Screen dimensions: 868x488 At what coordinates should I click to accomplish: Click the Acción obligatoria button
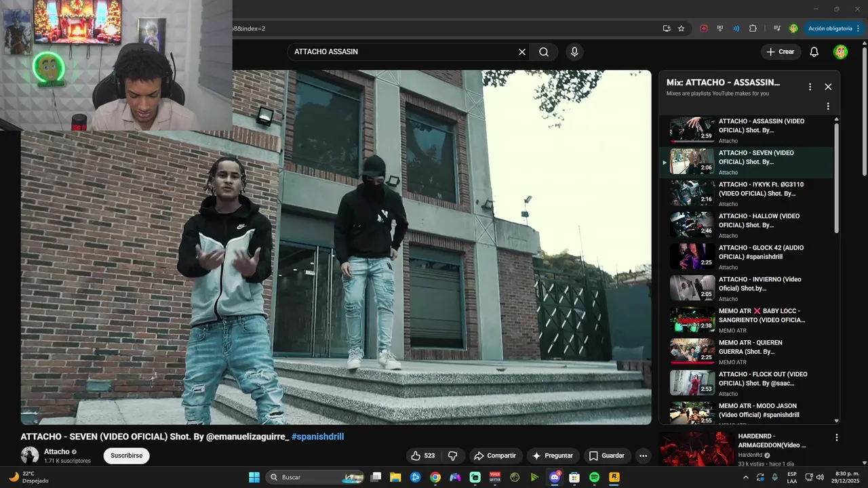pos(830,28)
